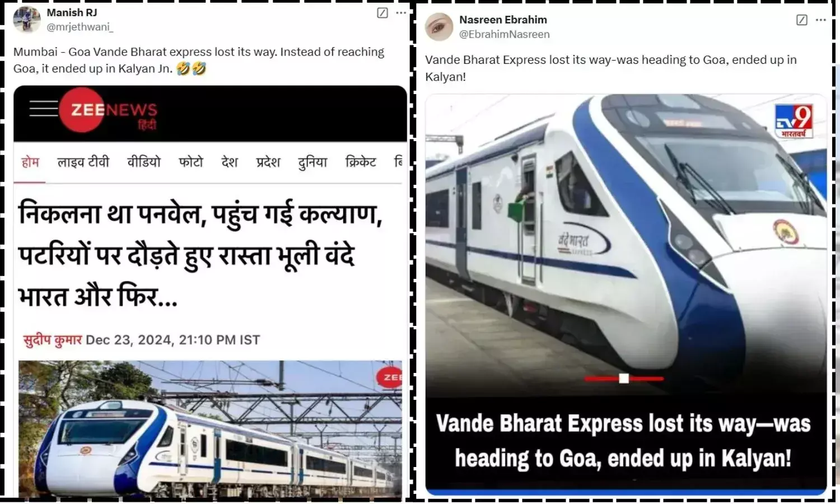Image resolution: width=840 pixels, height=504 pixels.
Task: Click the Zee News Hindi logo
Action: (x=109, y=110)
